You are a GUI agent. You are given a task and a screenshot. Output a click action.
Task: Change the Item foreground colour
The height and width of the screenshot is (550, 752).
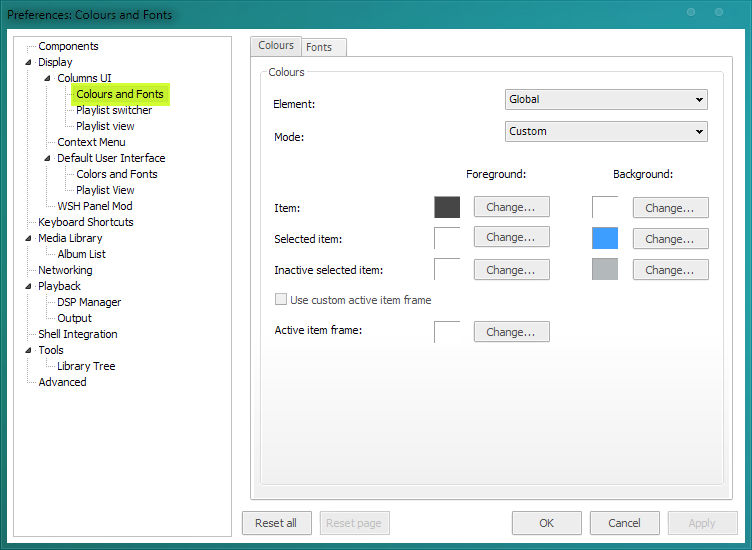pos(512,207)
